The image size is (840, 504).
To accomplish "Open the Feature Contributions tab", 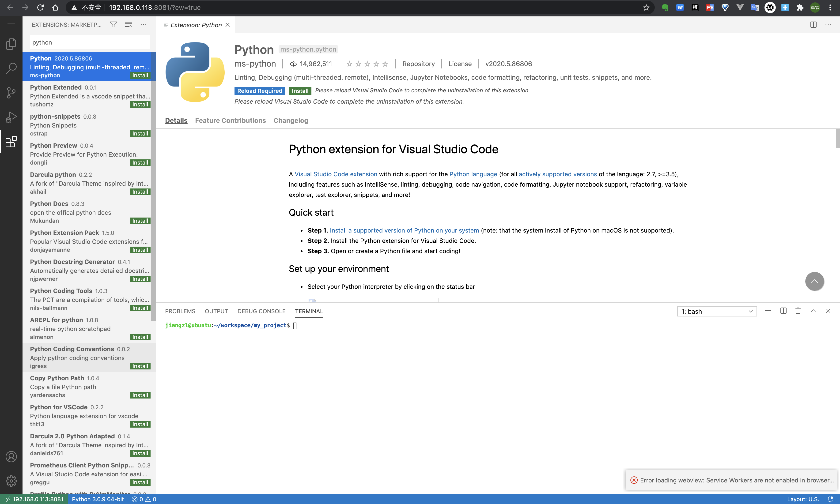I will [230, 120].
